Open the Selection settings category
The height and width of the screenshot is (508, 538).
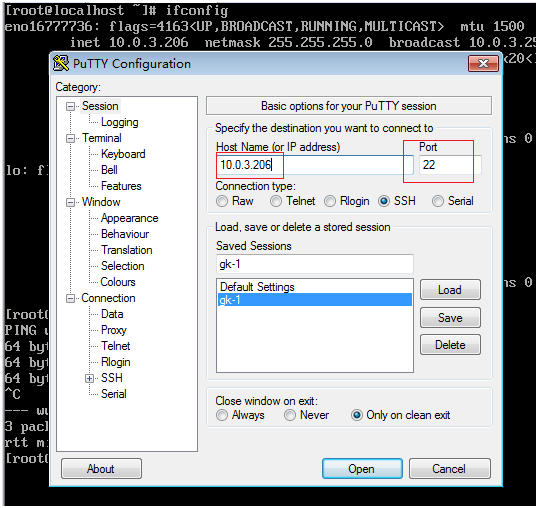coord(122,266)
